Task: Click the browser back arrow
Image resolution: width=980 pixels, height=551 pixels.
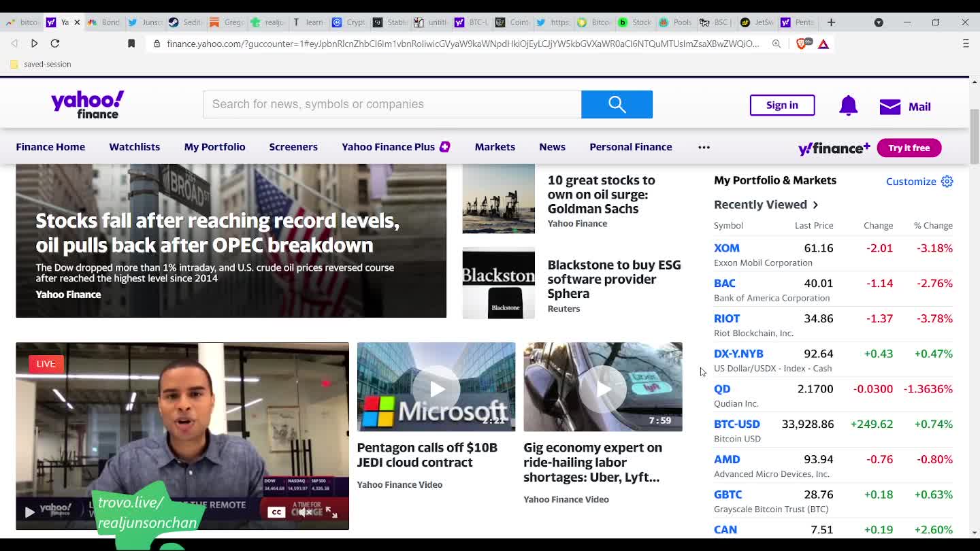Action: [x=14, y=44]
